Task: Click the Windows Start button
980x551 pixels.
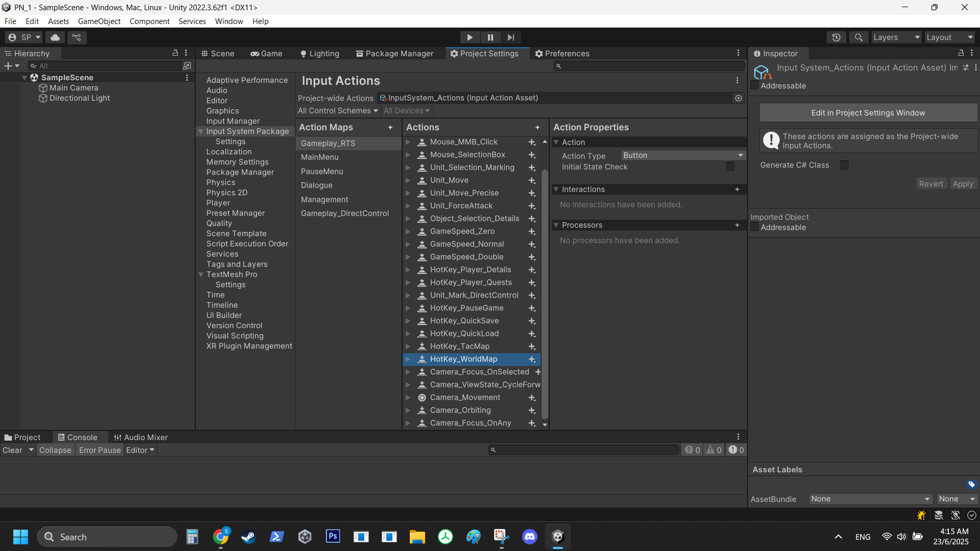Action: 20,537
